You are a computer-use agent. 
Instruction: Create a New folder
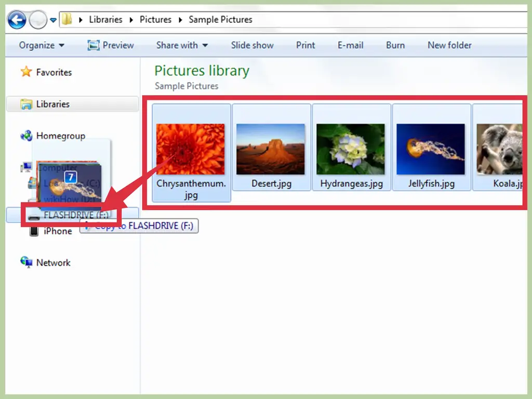coord(449,45)
